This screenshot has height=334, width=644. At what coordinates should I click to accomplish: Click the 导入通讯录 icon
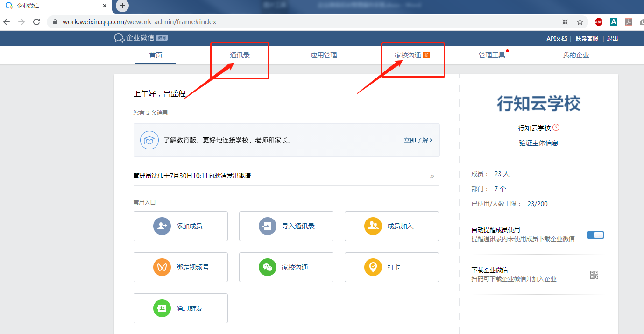(x=268, y=226)
